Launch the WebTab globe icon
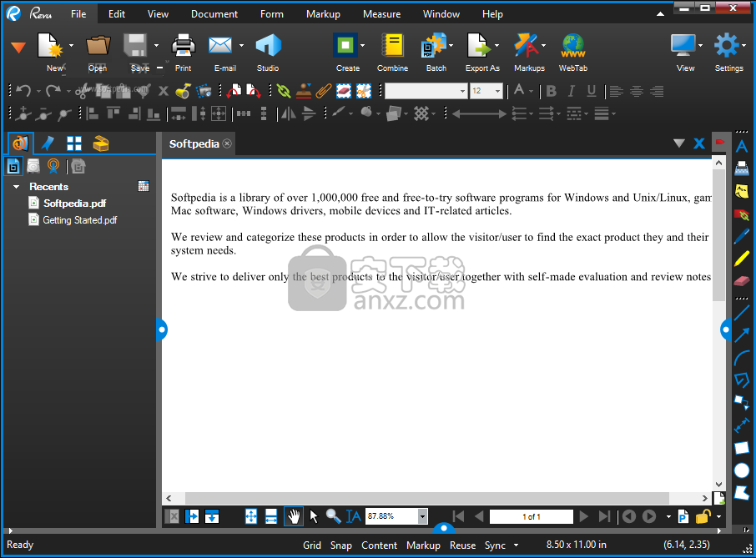The image size is (756, 558). click(x=572, y=46)
